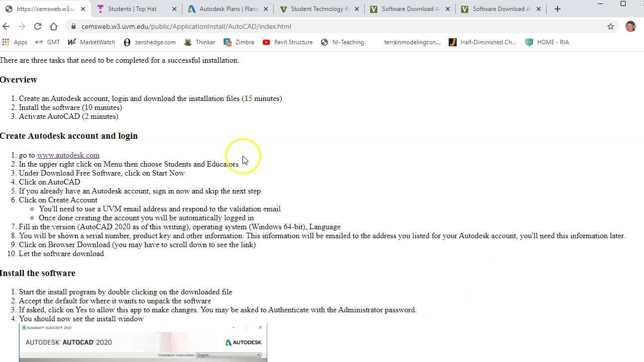Screen dimensions: 644x362
Task: Reload the current page
Action: (38, 26)
